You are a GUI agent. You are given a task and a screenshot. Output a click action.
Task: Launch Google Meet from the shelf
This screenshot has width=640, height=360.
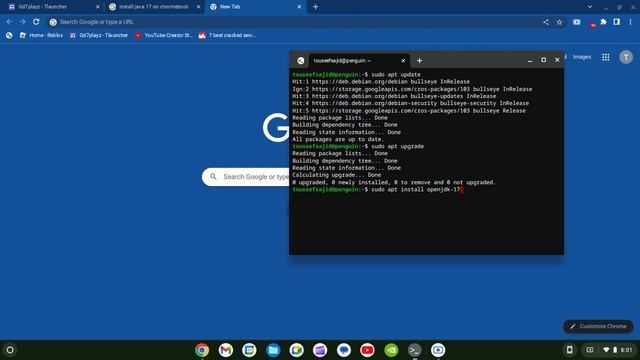tap(296, 350)
